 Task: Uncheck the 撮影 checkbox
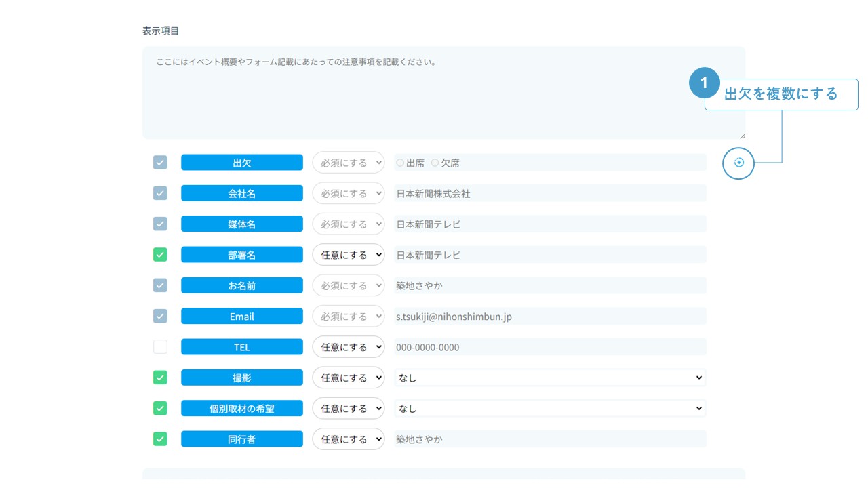[x=160, y=378]
